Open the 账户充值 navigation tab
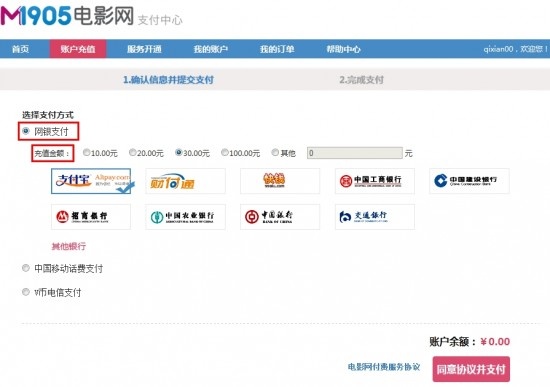Image resolution: width=550 pixels, height=387 pixels. pos(78,49)
